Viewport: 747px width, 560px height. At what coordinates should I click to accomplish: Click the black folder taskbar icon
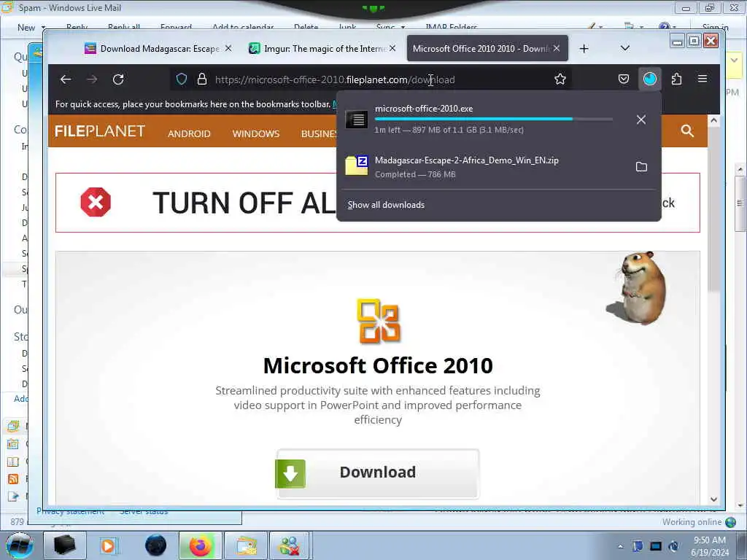(64, 545)
